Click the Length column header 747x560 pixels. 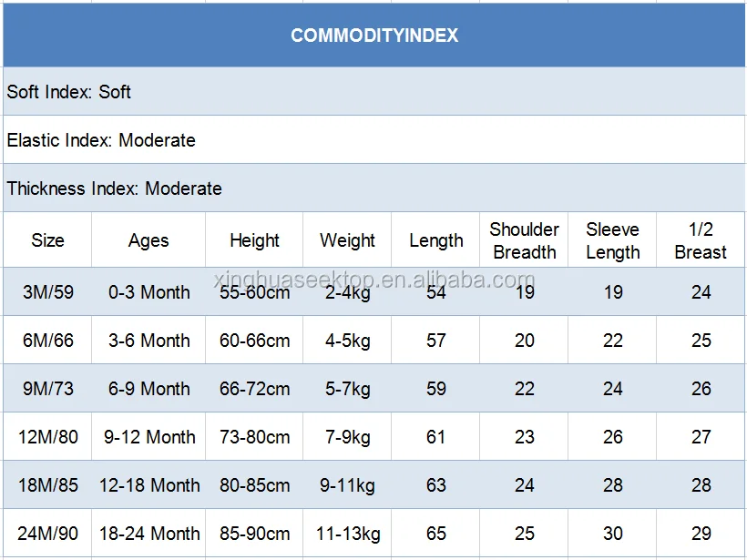[x=436, y=240]
